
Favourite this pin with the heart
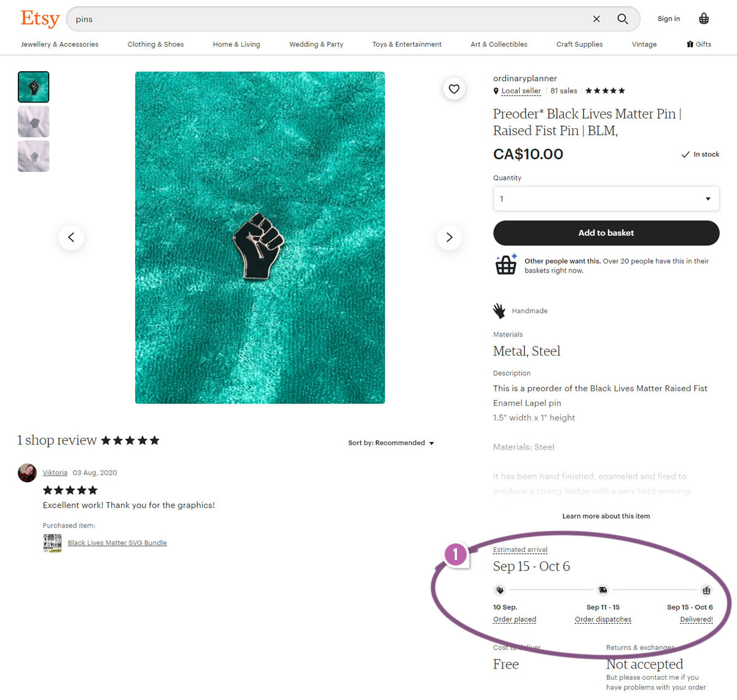point(454,89)
